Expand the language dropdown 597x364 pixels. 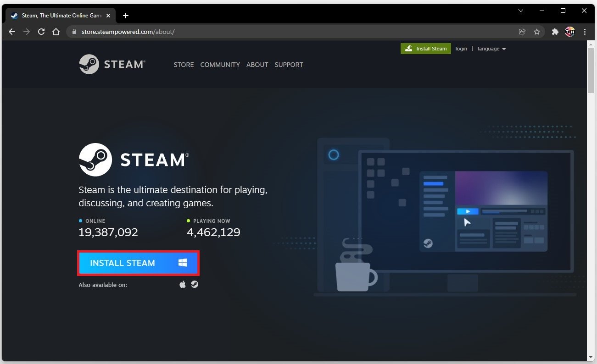tap(491, 49)
